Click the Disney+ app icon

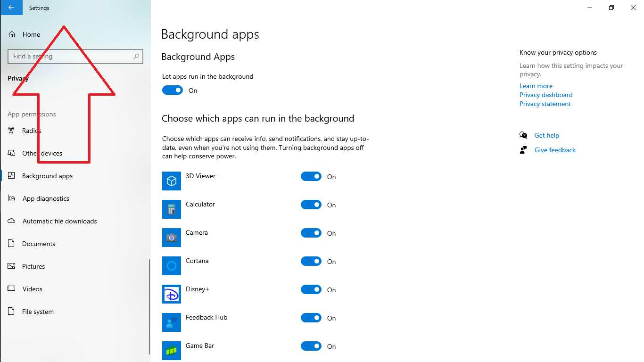172,294
